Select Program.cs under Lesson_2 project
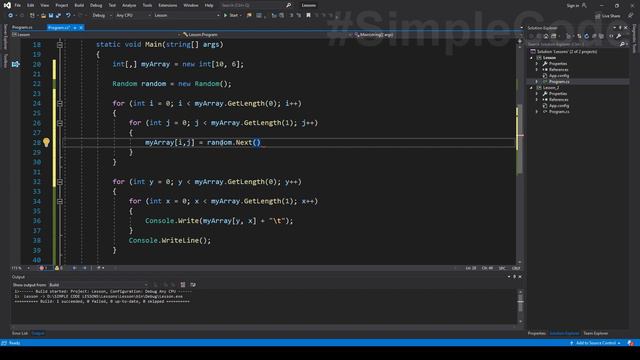The height and width of the screenshot is (360, 640). (x=559, y=111)
